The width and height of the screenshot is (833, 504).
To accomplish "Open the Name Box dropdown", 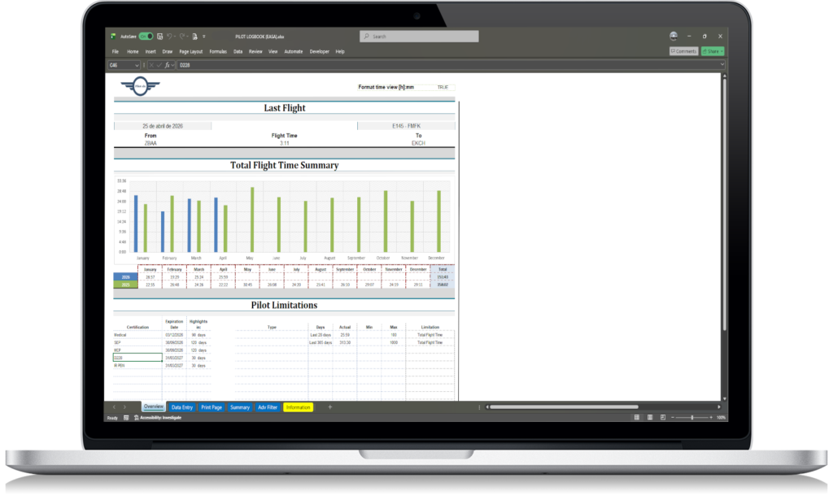I will (137, 65).
